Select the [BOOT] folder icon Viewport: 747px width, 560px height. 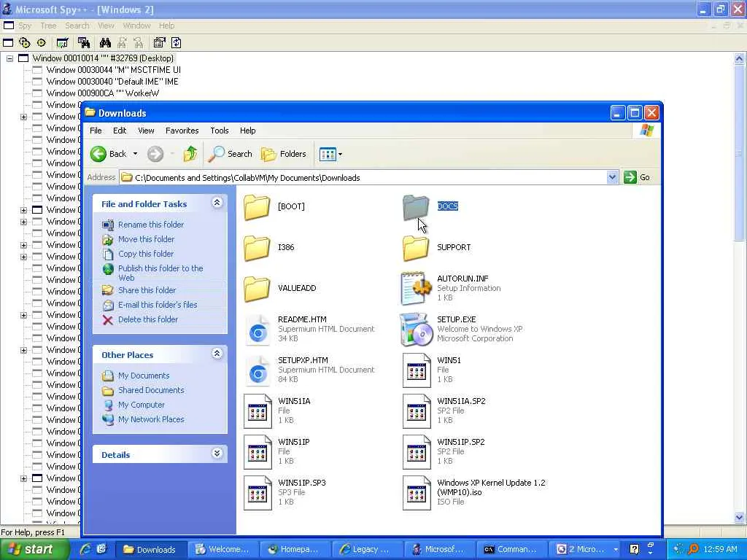click(x=257, y=207)
